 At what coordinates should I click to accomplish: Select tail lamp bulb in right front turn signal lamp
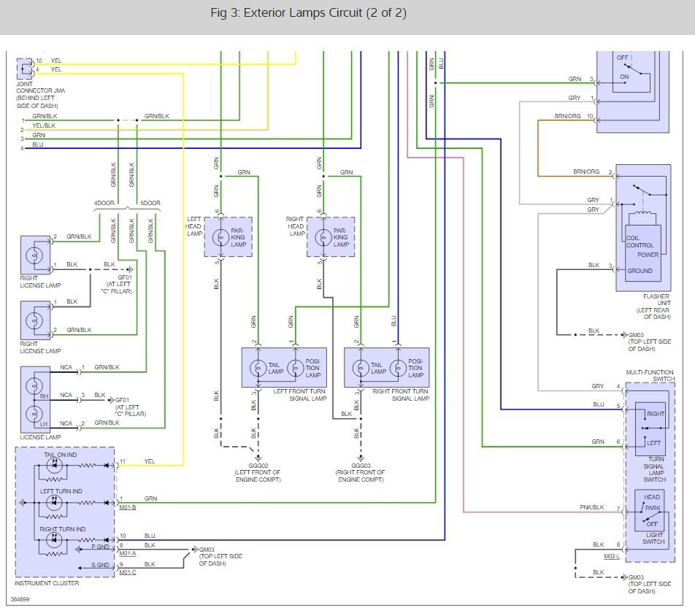(x=361, y=368)
